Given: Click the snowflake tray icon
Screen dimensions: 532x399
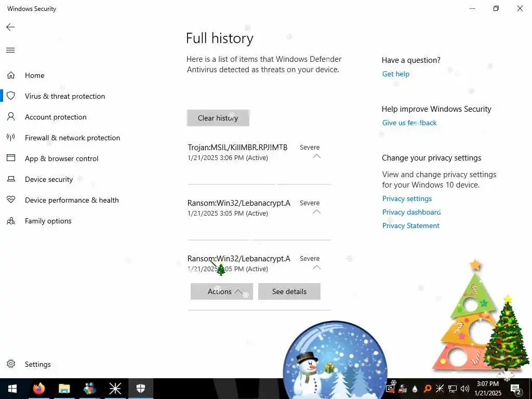Looking at the screenshot, I should click(x=440, y=389).
